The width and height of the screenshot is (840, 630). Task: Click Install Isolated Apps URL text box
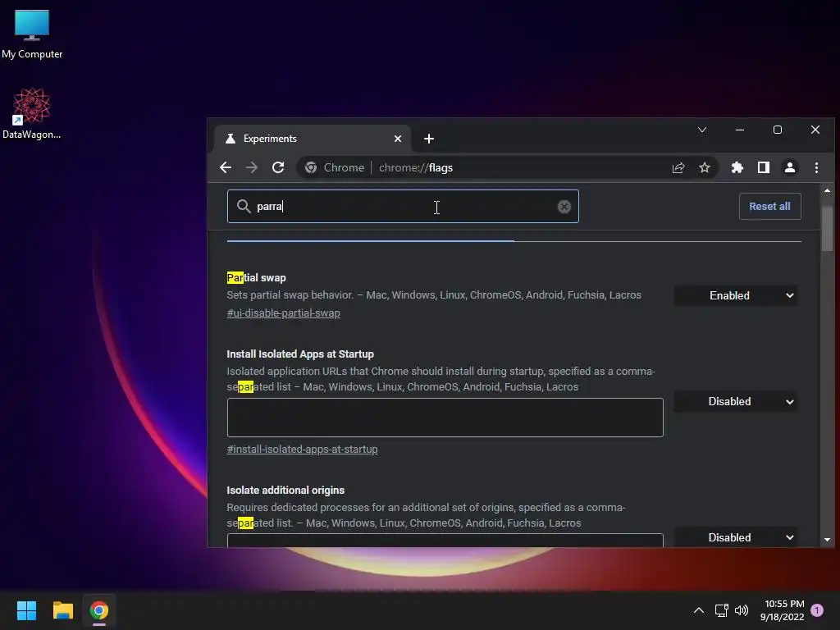tap(445, 418)
